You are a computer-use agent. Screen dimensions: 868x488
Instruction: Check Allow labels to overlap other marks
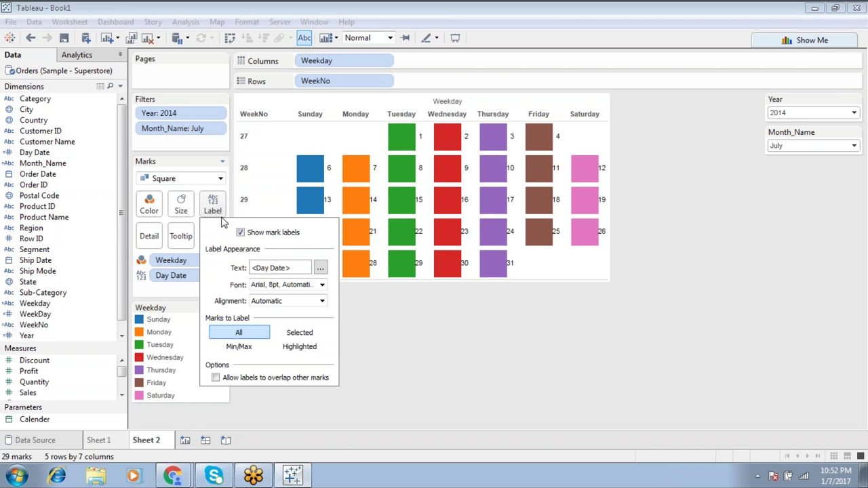tap(216, 378)
